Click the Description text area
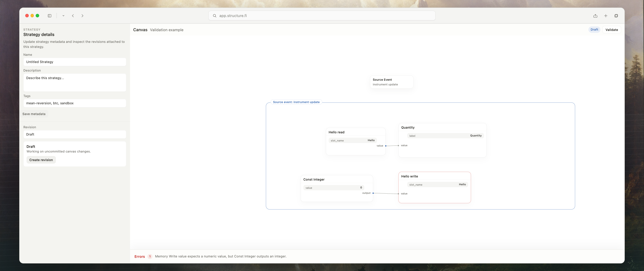The image size is (644, 271). click(x=75, y=83)
